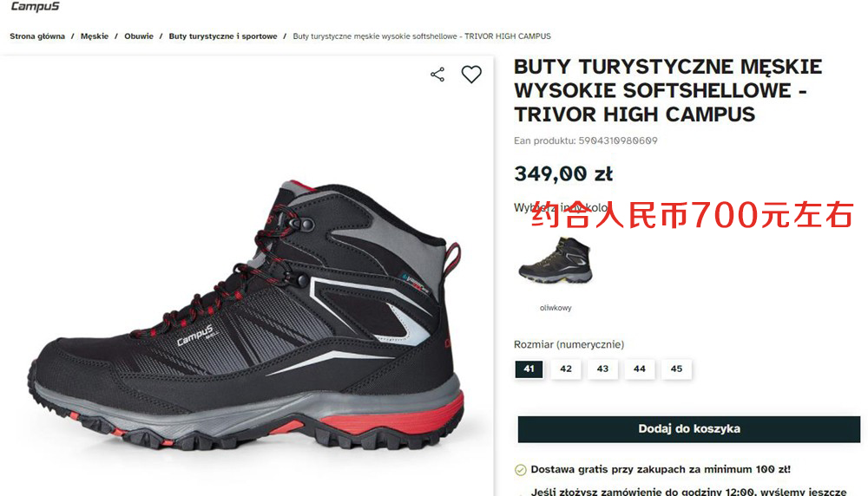Select size 41
Viewport: 868px width, 496px height.
pyautogui.click(x=529, y=369)
